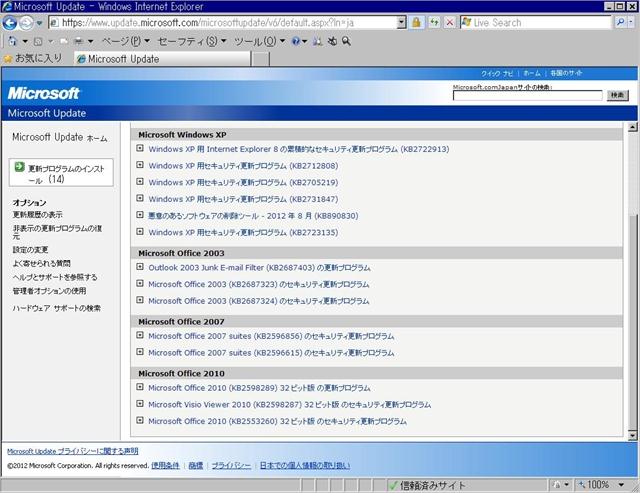This screenshot has width=640, height=493.
Task: Open the Help dropdown arrow
Action: (x=304, y=41)
